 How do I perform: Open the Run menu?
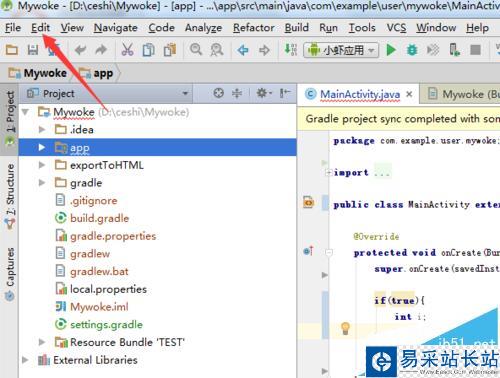point(328,28)
